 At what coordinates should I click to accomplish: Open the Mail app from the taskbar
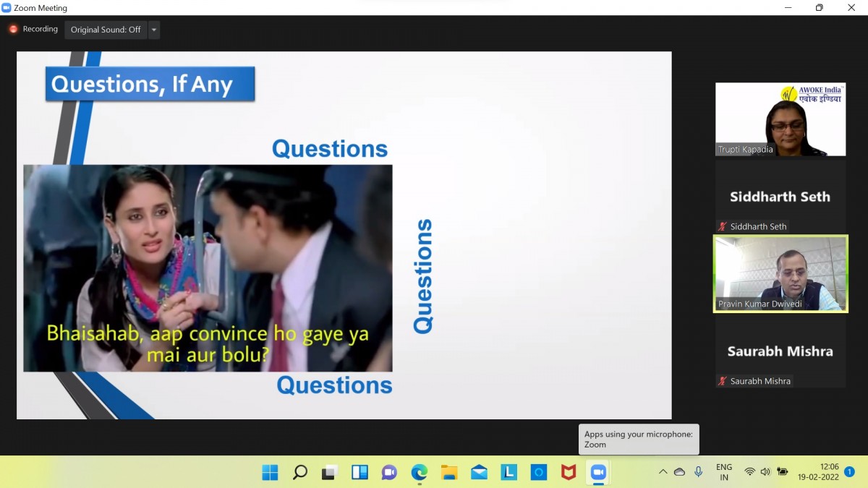click(479, 472)
